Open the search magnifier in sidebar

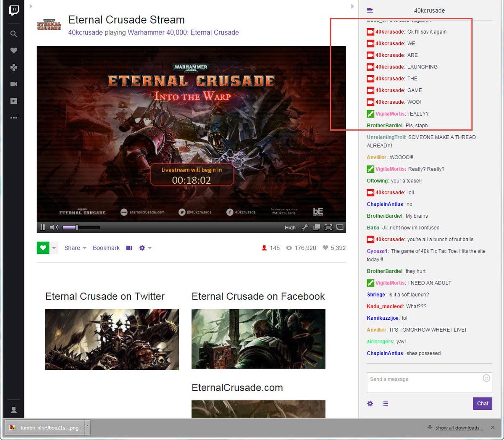click(14, 34)
